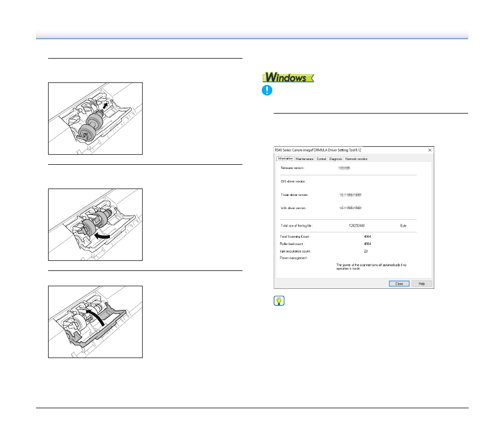Select the roller slide illustration with straight arrow
Viewport: 504px width, 432px height.
[95, 118]
